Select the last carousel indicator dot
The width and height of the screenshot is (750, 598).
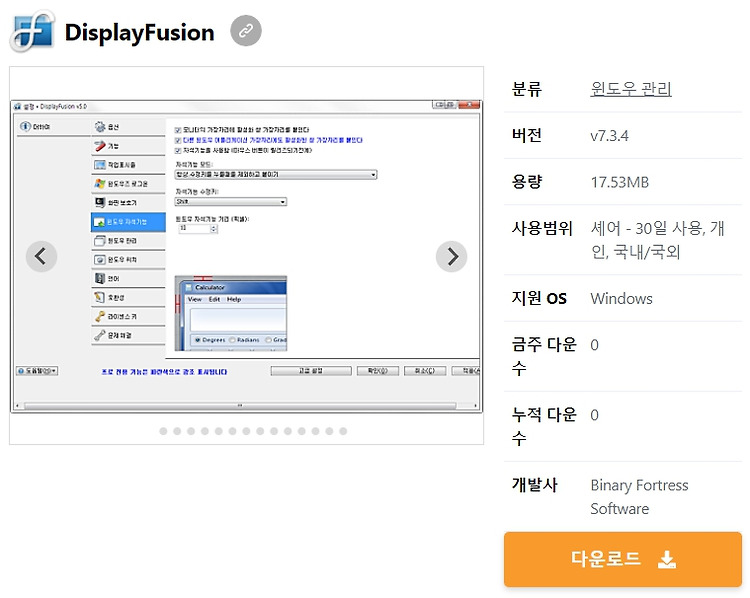click(x=343, y=431)
